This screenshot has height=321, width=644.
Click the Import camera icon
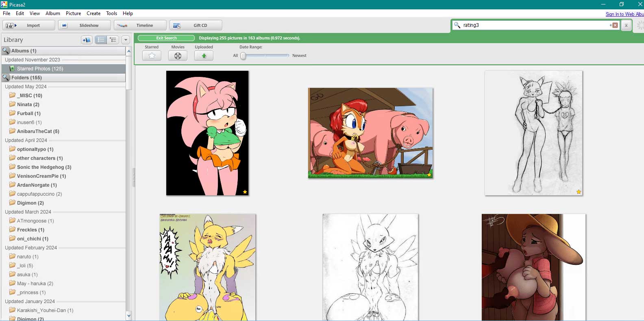coord(10,25)
